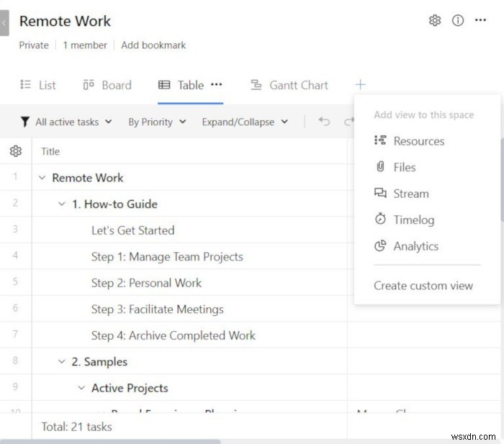Screen dimensions: 504x444
Task: Click the Add bookmark link
Action: pos(153,45)
